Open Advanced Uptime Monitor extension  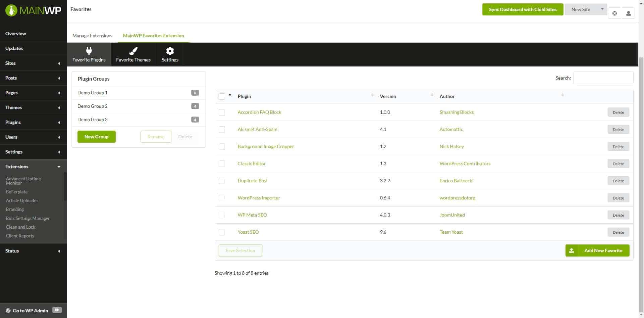[23, 181]
